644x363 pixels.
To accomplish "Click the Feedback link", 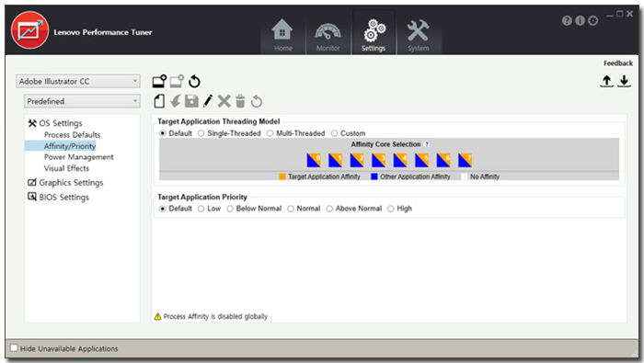I will [x=617, y=63].
